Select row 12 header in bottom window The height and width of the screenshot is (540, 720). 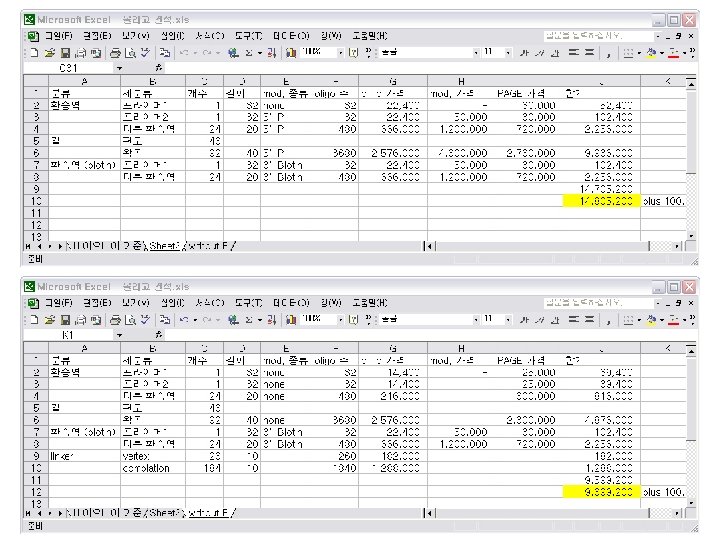coord(36,492)
